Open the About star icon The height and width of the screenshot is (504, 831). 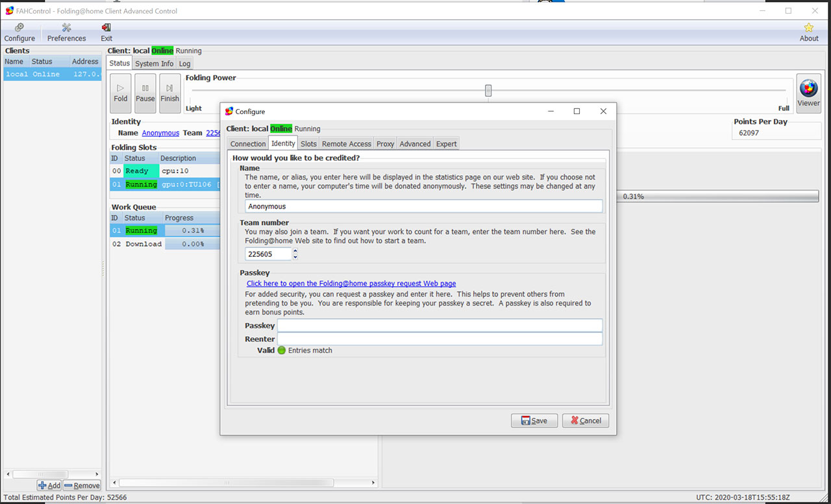808,32
